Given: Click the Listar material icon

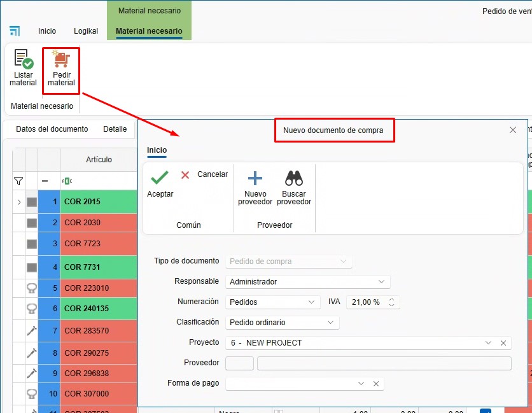Looking at the screenshot, I should 24,59.
